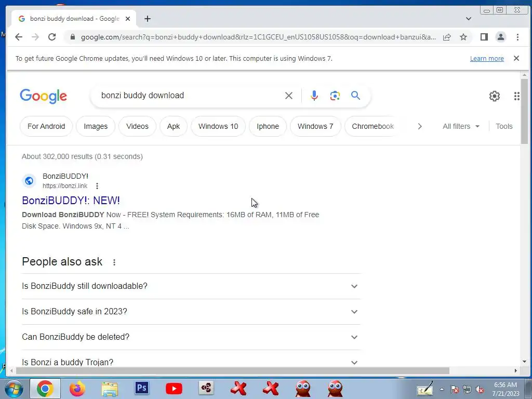Click the bonzi.link site URL

65,186
